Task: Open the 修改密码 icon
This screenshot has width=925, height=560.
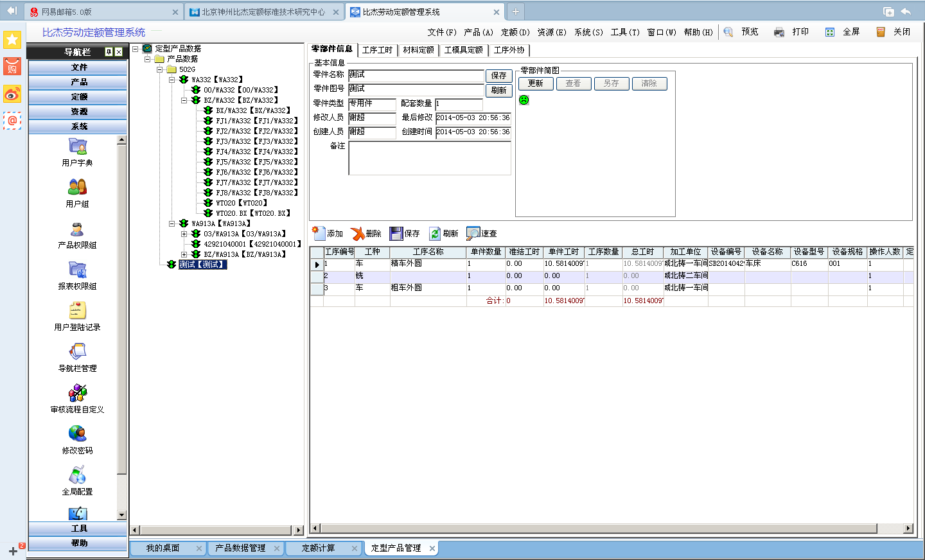Action: pos(78,434)
